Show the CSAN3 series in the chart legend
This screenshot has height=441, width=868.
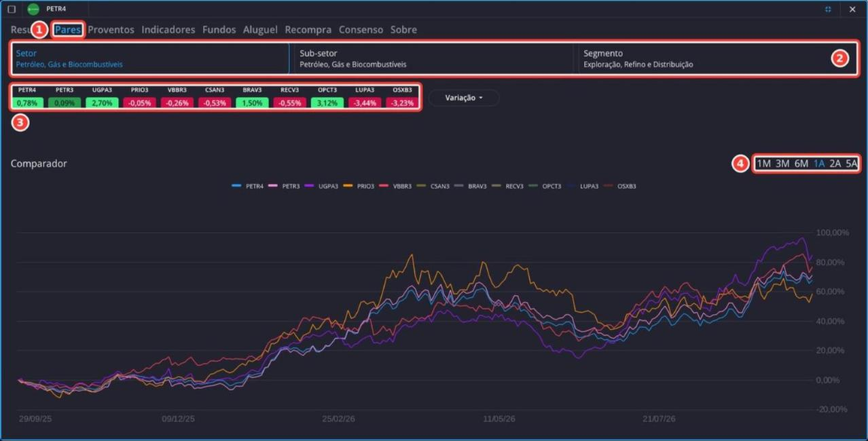coord(433,186)
